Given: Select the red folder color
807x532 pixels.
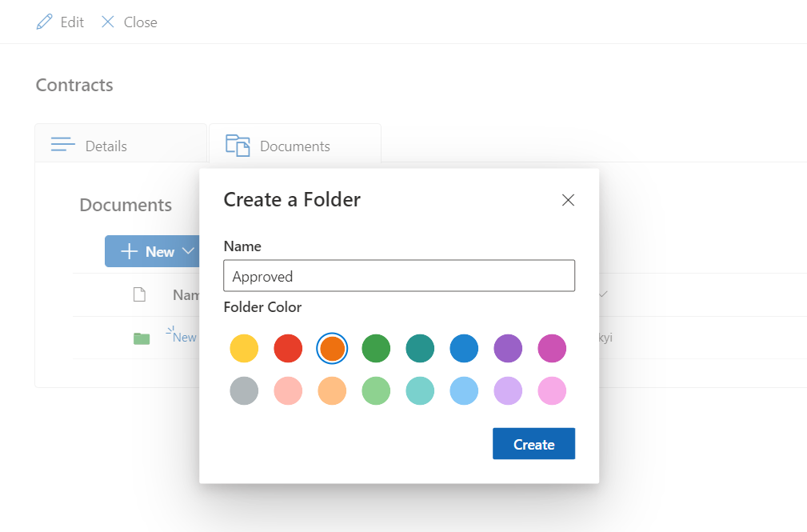Looking at the screenshot, I should 288,349.
